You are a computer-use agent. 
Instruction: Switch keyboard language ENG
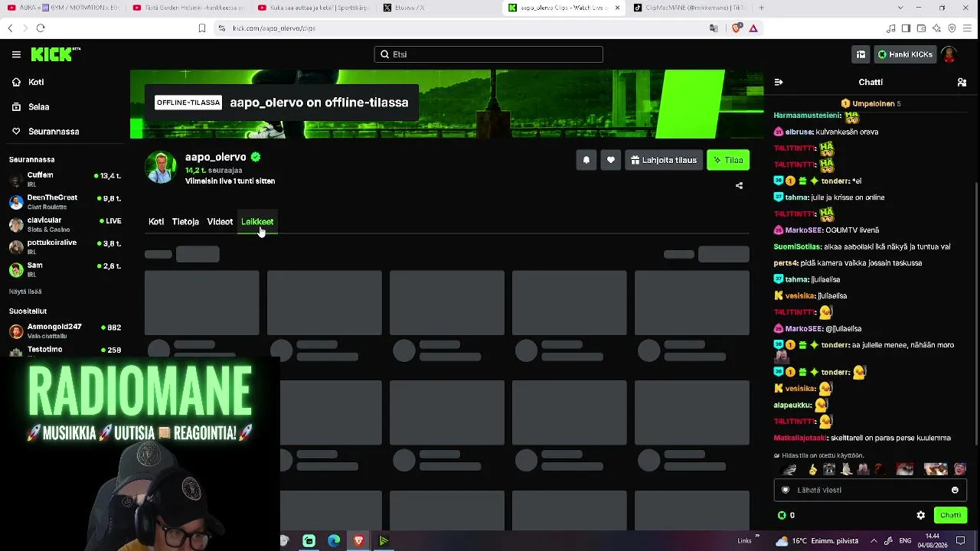905,540
